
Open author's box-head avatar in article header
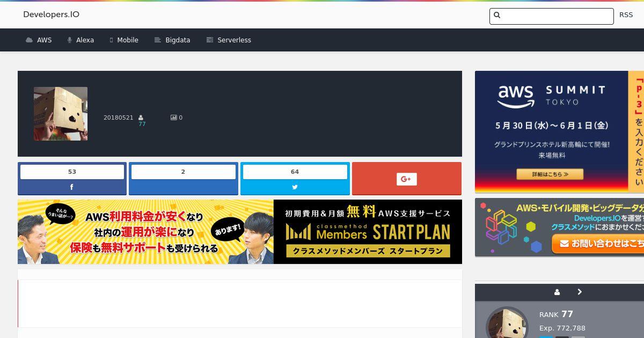point(61,114)
